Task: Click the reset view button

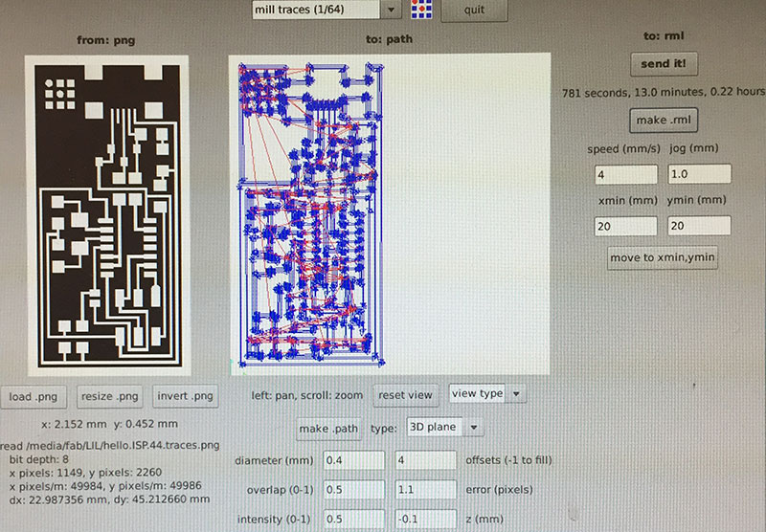Action: click(405, 395)
